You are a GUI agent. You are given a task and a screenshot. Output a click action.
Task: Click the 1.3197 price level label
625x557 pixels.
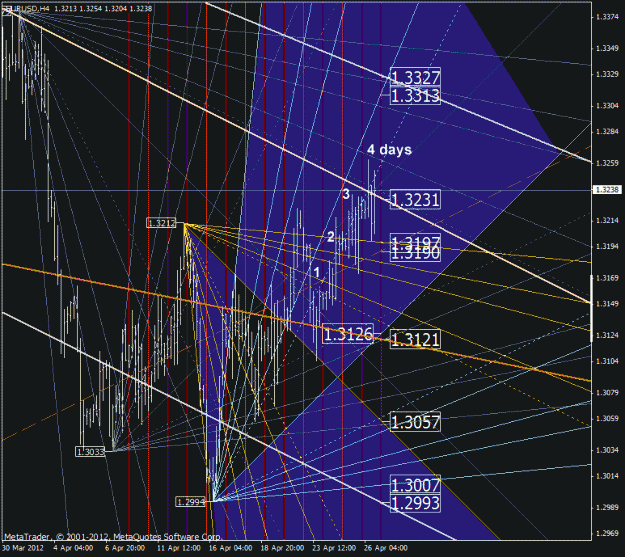[x=415, y=241]
